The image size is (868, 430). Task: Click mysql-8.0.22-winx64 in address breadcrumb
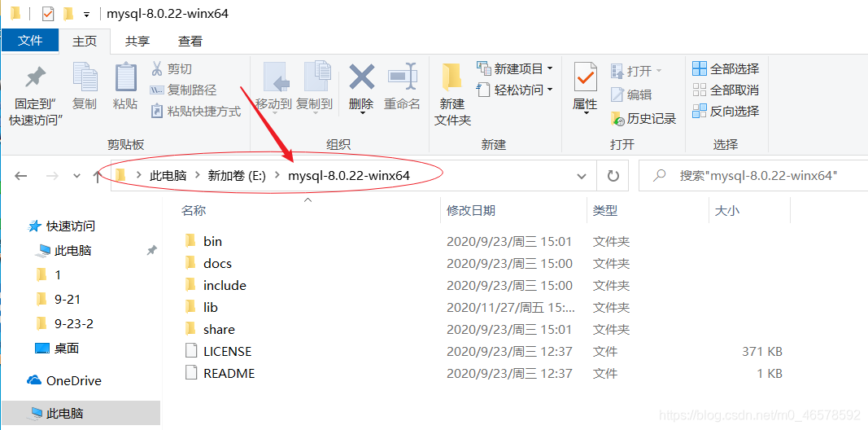tap(349, 176)
